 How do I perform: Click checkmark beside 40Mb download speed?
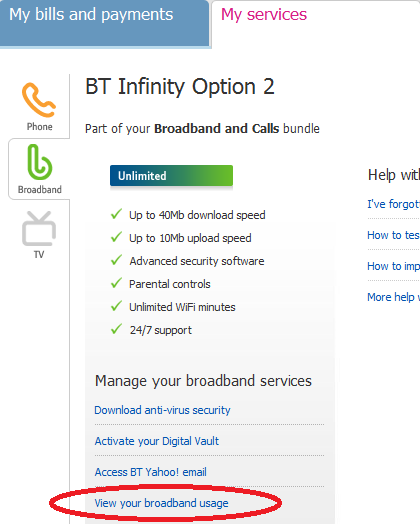pos(116,214)
